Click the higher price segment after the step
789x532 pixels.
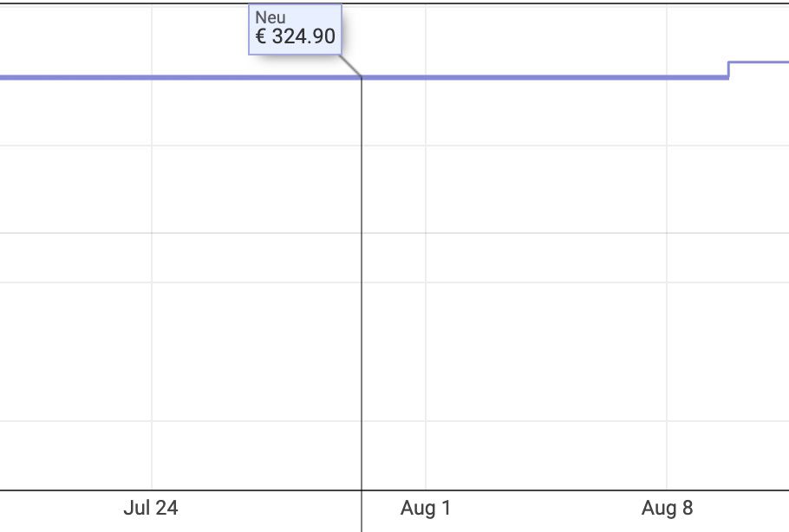pos(759,62)
